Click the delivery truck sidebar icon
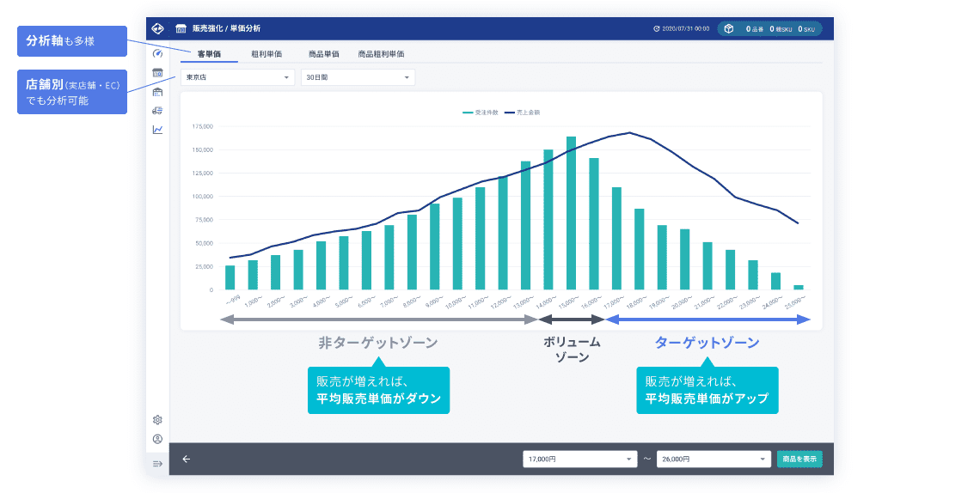Image resolution: width=980 pixels, height=493 pixels. coord(157,110)
